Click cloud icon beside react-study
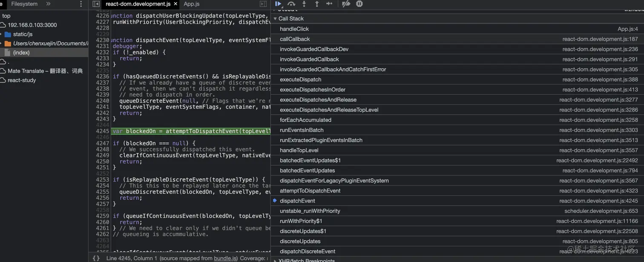The height and width of the screenshot is (262, 644). (x=3, y=80)
